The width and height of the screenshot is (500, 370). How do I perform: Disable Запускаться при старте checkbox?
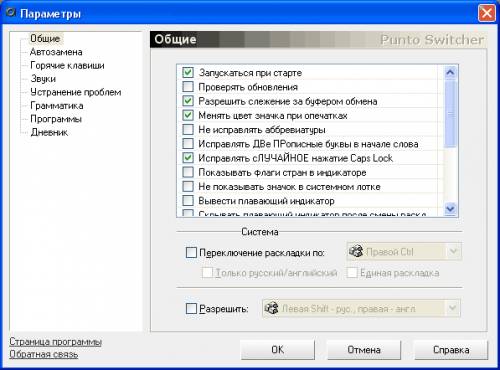click(188, 72)
